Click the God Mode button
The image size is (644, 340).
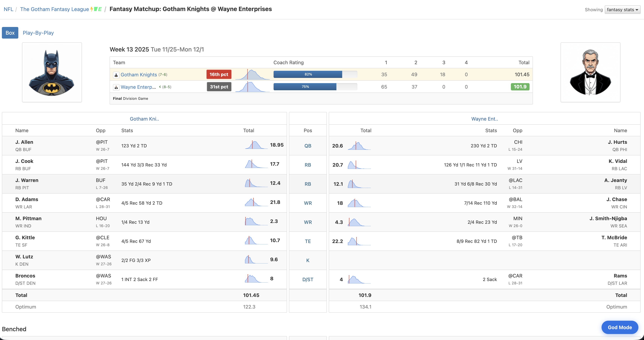pyautogui.click(x=620, y=327)
